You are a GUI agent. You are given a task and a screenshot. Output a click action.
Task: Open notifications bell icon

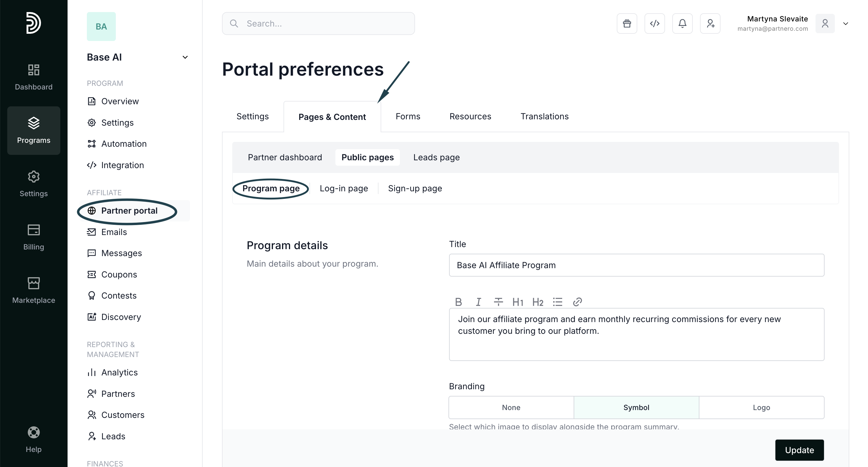[682, 24]
